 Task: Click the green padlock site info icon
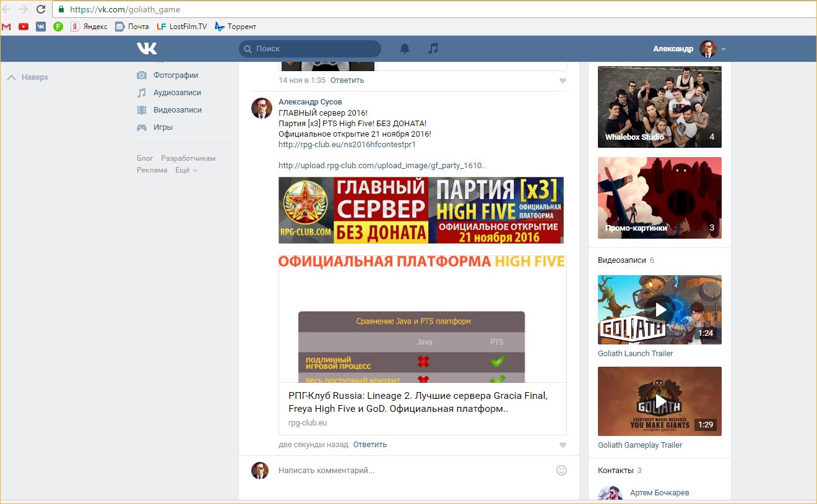point(61,9)
